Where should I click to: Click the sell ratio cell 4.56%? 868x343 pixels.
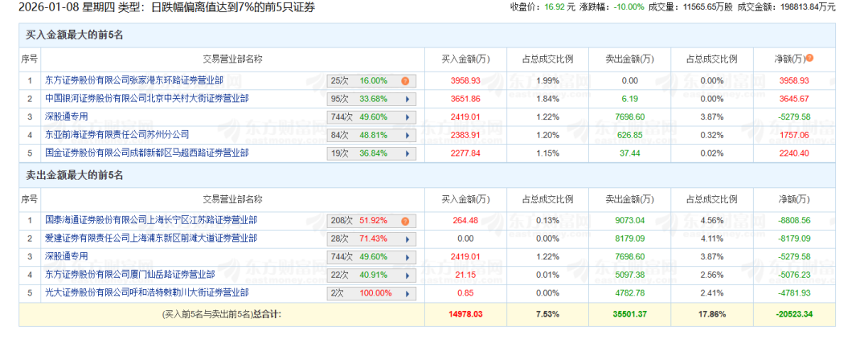tap(711, 220)
